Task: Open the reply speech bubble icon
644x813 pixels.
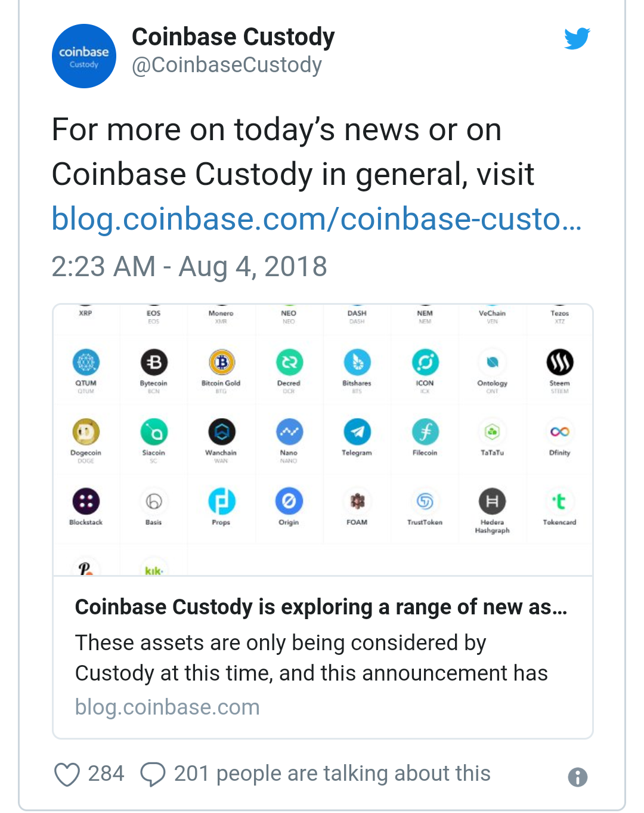Action: pyautogui.click(x=153, y=774)
